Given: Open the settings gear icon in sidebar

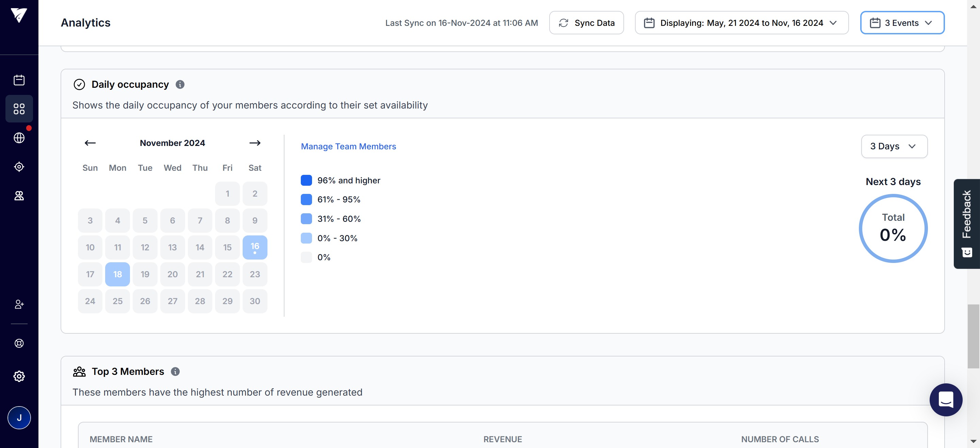Looking at the screenshot, I should pyautogui.click(x=19, y=376).
